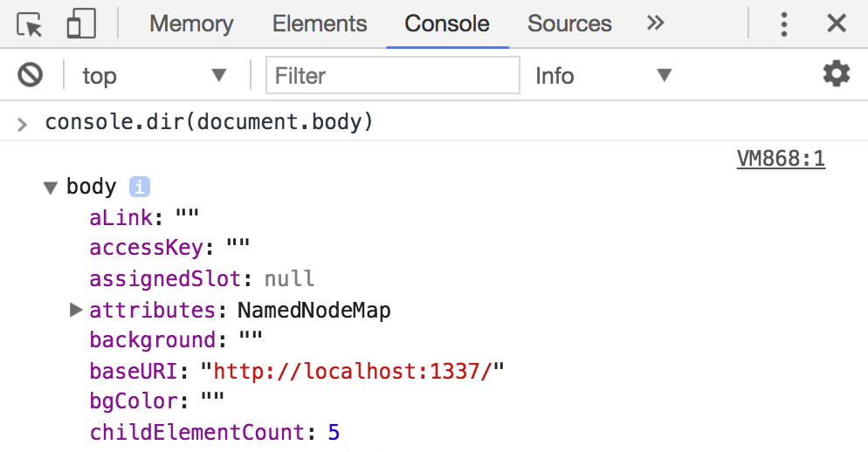The image size is (868, 452).
Task: Expand the attributes NamedNodeMap entry
Action: pyautogui.click(x=76, y=310)
